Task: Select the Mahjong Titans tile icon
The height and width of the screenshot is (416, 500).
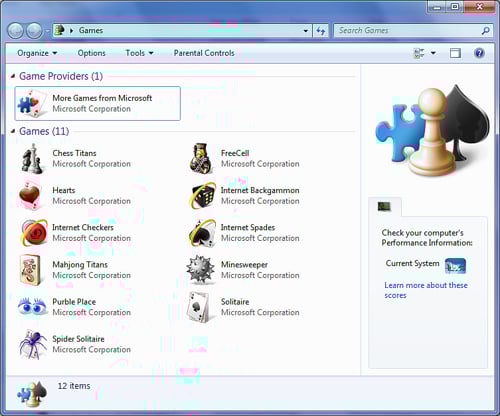Action: click(x=30, y=270)
